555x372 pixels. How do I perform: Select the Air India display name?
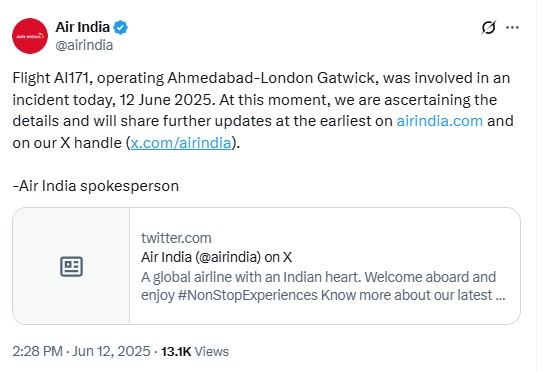(x=82, y=27)
